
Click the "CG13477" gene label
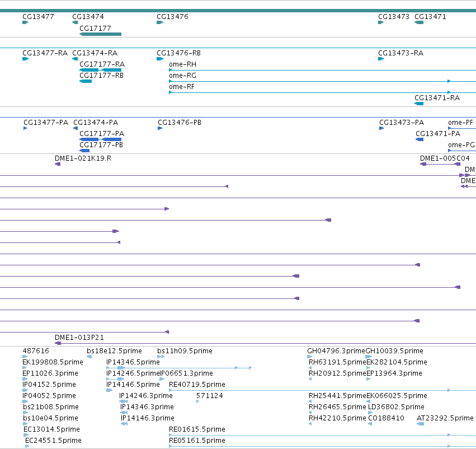(38, 17)
